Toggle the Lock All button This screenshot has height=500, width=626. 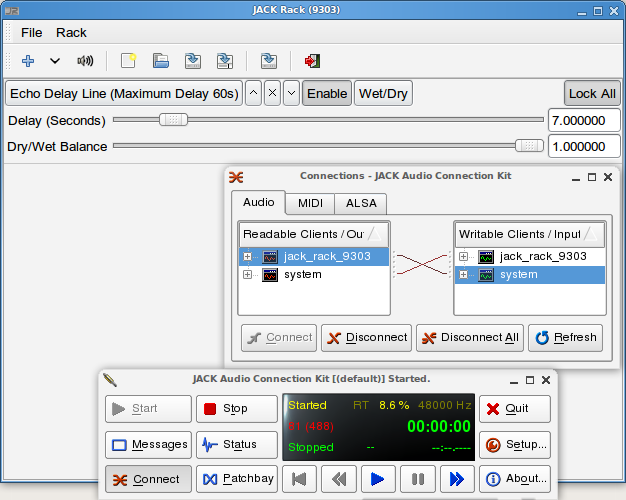click(x=592, y=93)
